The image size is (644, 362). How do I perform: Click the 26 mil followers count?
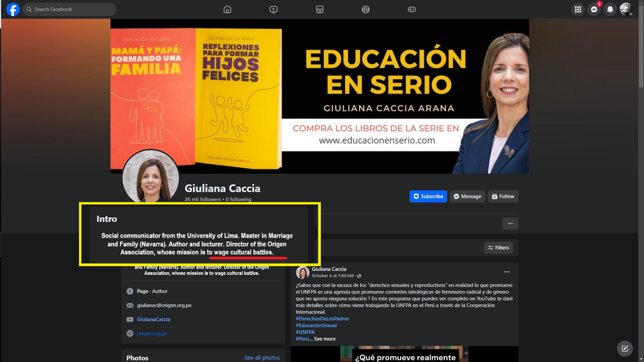pos(203,199)
